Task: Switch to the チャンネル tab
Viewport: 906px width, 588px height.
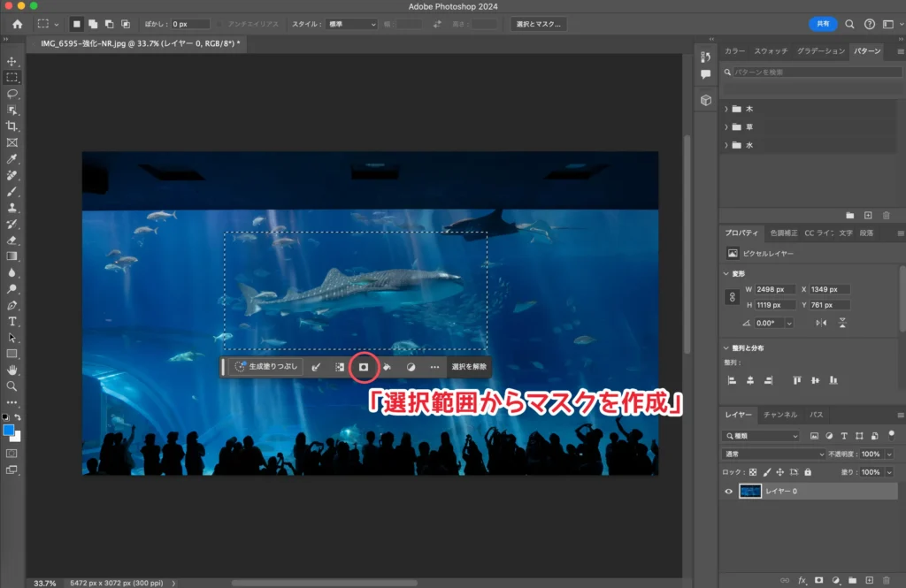Action: (x=779, y=415)
